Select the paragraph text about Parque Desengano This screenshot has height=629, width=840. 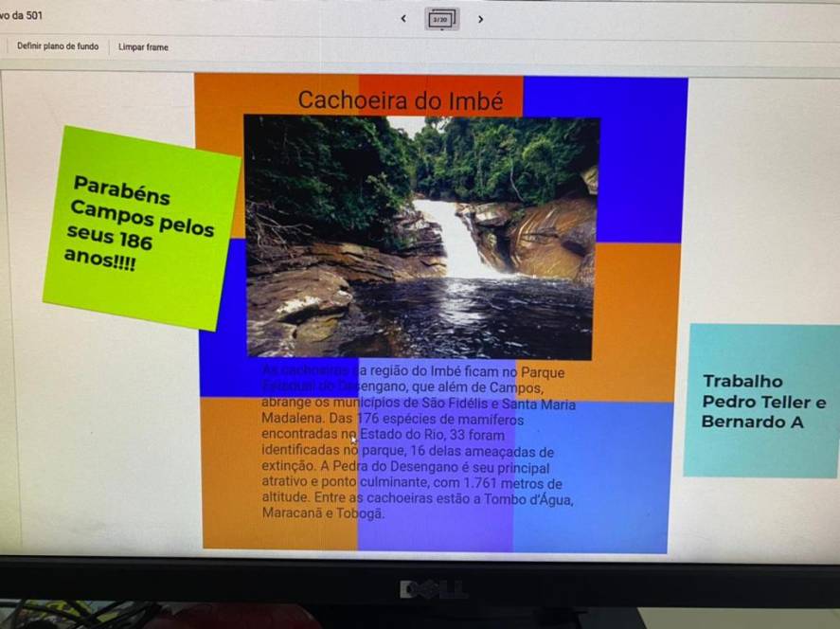pyautogui.click(x=417, y=442)
